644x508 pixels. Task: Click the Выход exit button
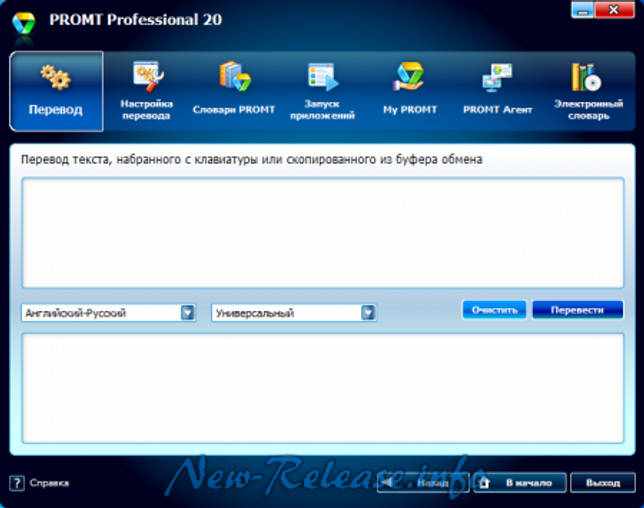click(x=603, y=483)
